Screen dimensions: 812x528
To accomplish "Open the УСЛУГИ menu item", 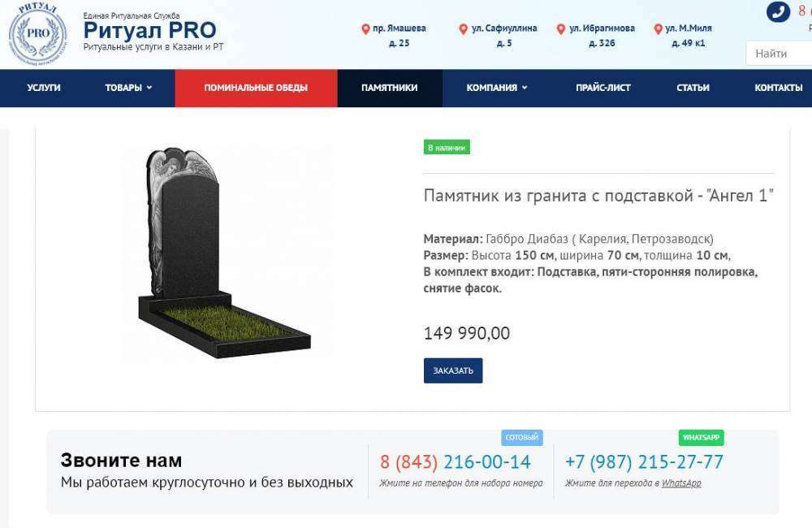I will tap(44, 88).
